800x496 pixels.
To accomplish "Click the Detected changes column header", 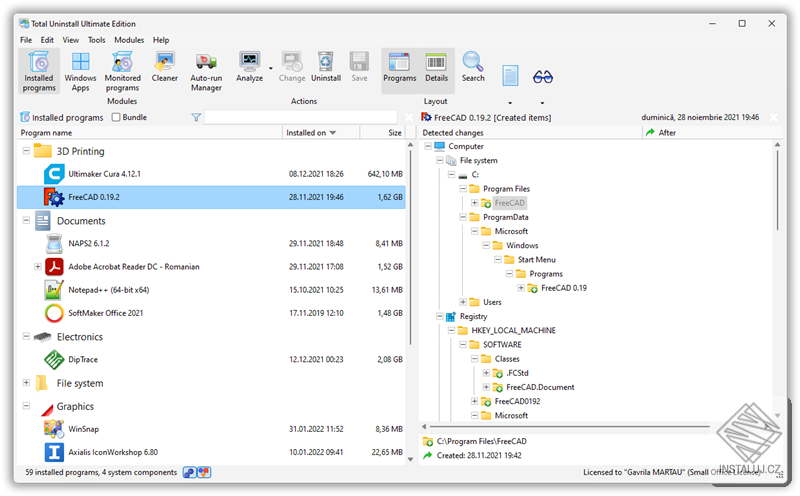I will coord(531,133).
